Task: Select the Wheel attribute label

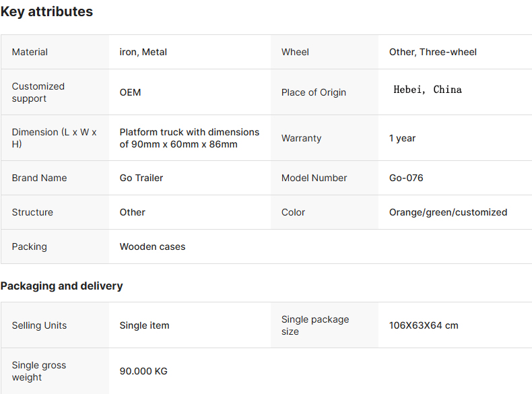Action: (295, 52)
